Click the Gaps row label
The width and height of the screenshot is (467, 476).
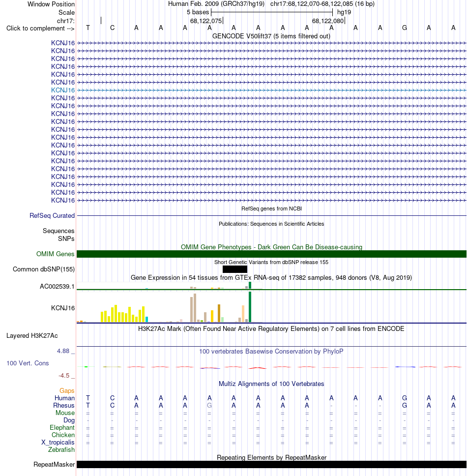tap(67, 391)
